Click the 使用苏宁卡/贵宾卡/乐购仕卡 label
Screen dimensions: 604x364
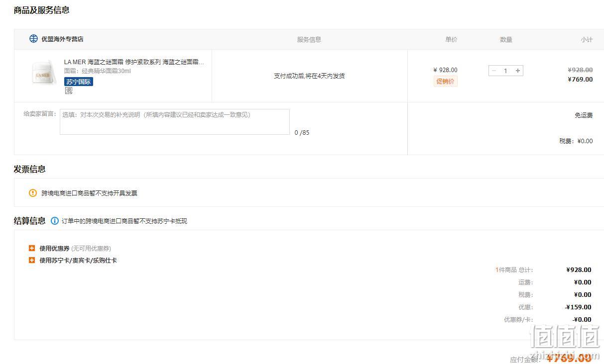tap(78, 260)
